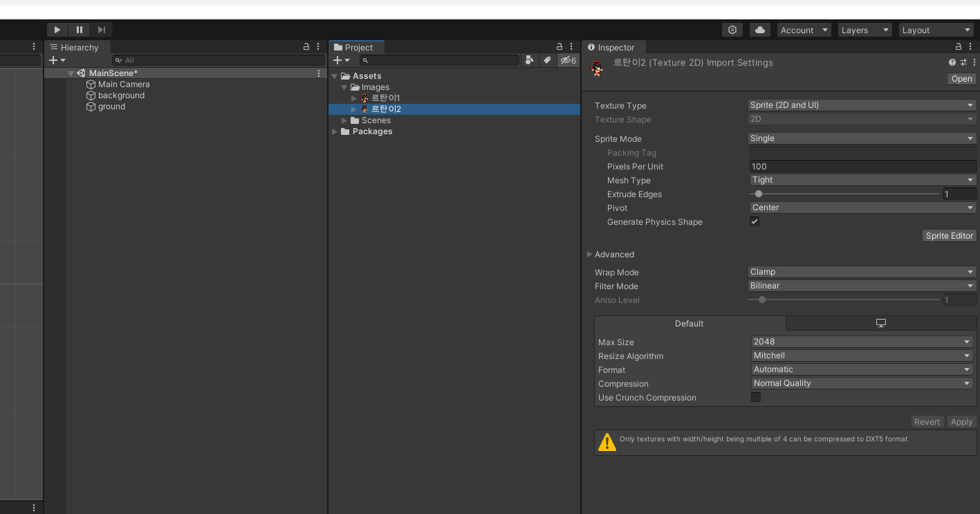The width and height of the screenshot is (980, 514).
Task: Expand the Scenes folder arrow
Action: click(x=344, y=120)
